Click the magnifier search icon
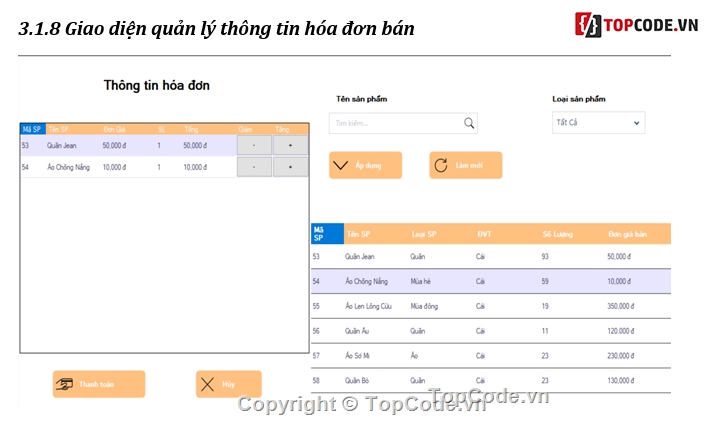The height and width of the screenshot is (425, 722). tap(469, 123)
